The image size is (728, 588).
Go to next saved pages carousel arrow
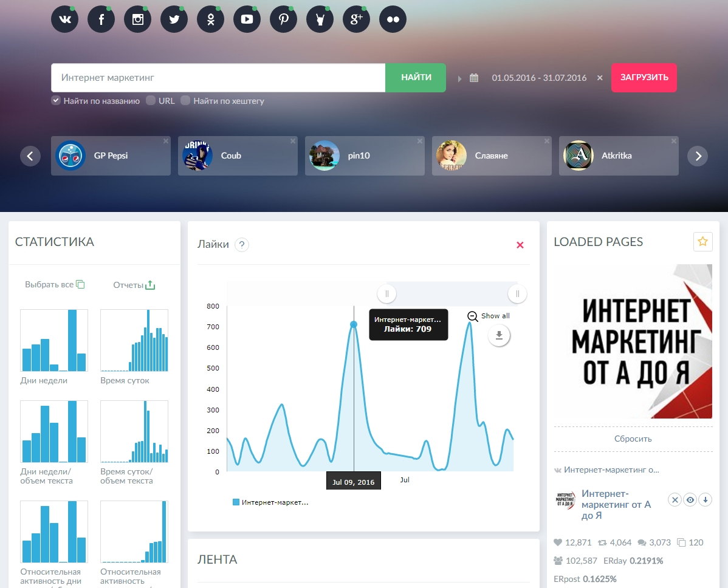698,156
